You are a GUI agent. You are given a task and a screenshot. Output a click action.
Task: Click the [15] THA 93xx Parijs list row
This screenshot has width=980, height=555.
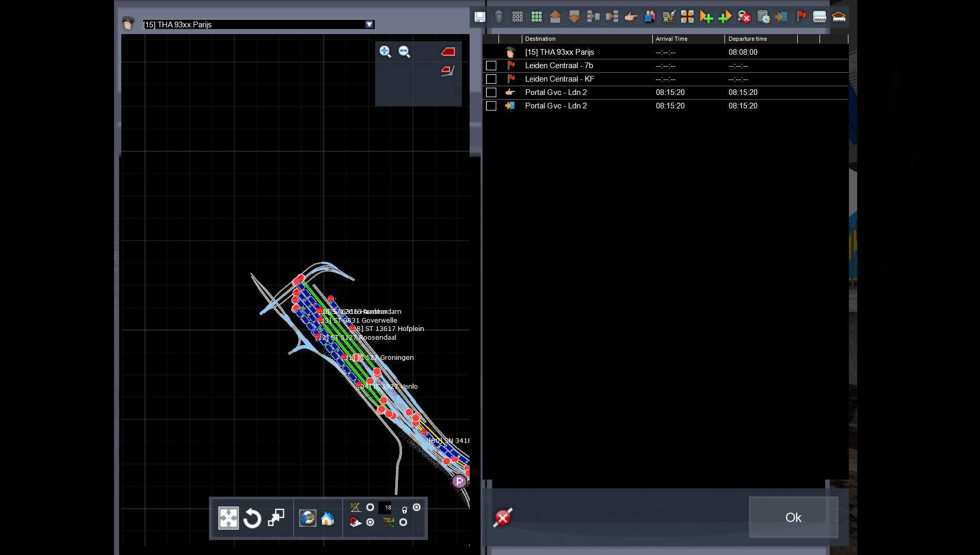pyautogui.click(x=666, y=52)
